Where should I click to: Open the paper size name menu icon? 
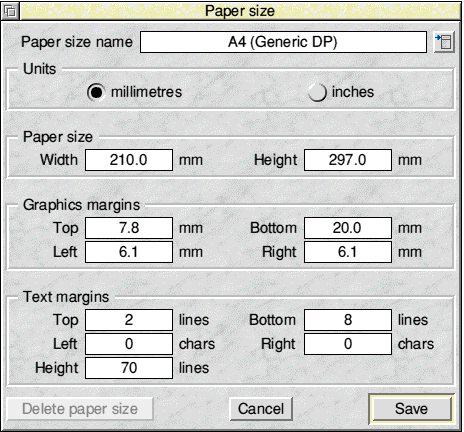point(444,42)
